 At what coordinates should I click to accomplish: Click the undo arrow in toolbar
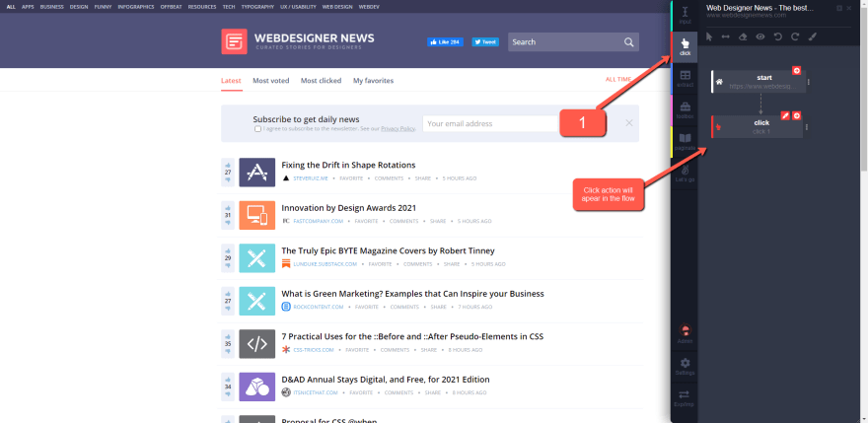(x=778, y=36)
